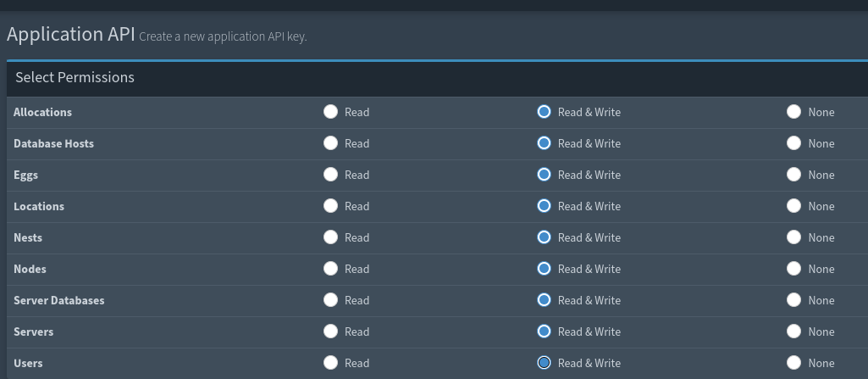Set Nodes permission to None
Screen dimensions: 868x379
point(793,269)
